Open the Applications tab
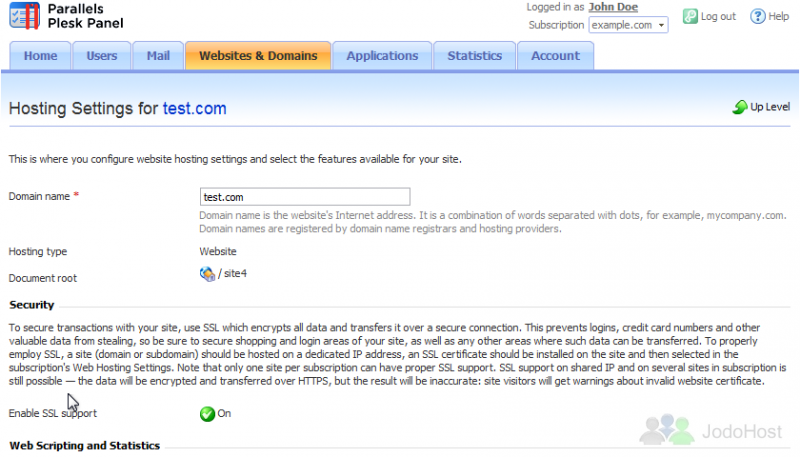 coord(382,56)
